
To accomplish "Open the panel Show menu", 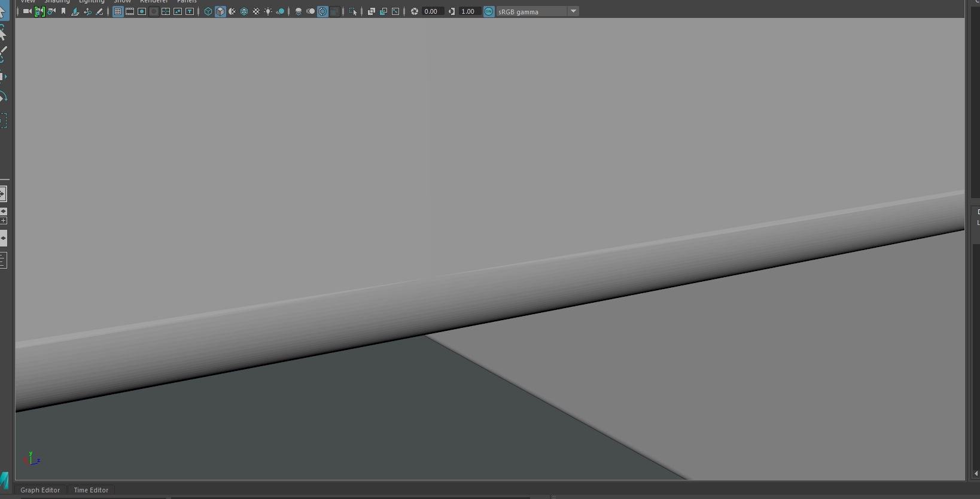I will point(122,2).
